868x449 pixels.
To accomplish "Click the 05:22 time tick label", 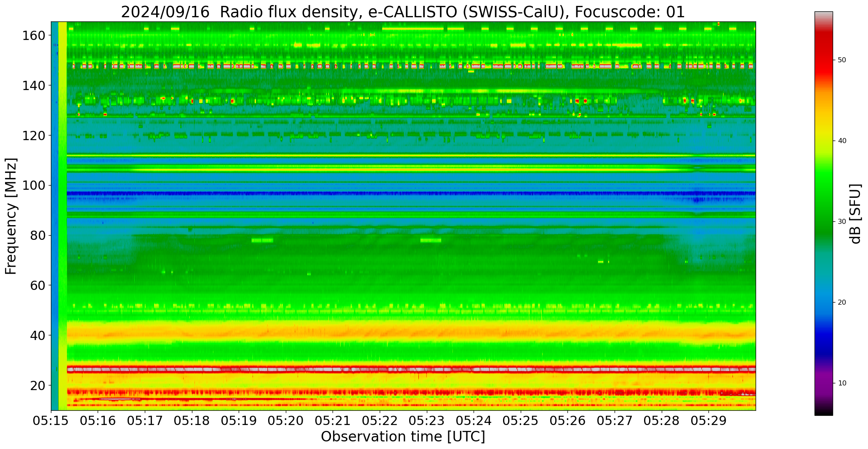I will [380, 421].
